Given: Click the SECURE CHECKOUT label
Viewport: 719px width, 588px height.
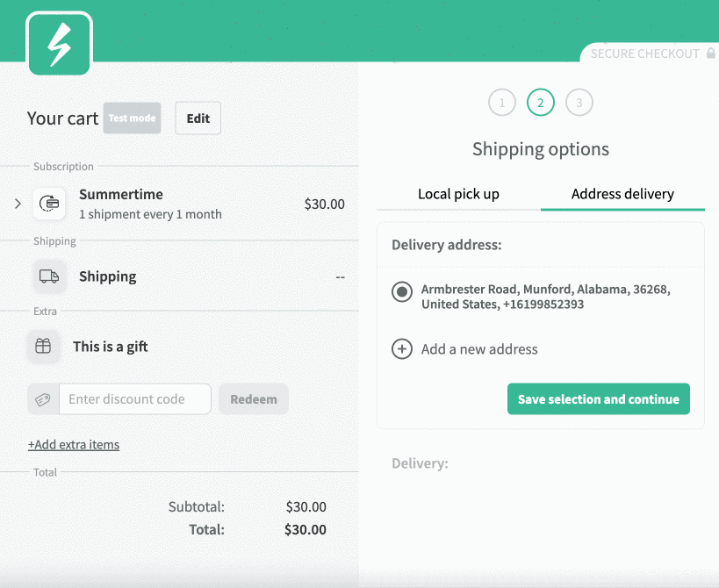Looking at the screenshot, I should click(x=644, y=54).
